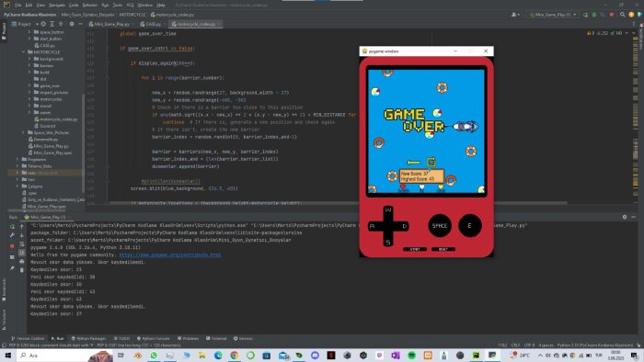
Task: Expand the start_button folder
Action: coord(29,39)
